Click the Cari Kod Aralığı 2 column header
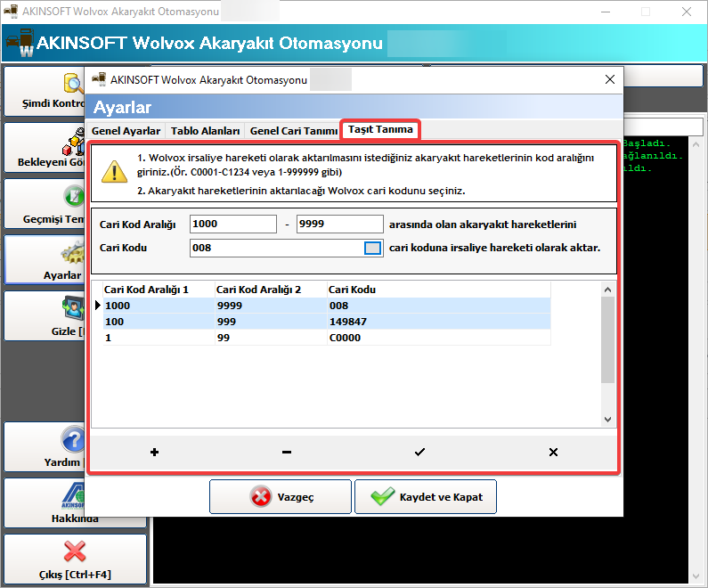708x588 pixels. coord(271,290)
